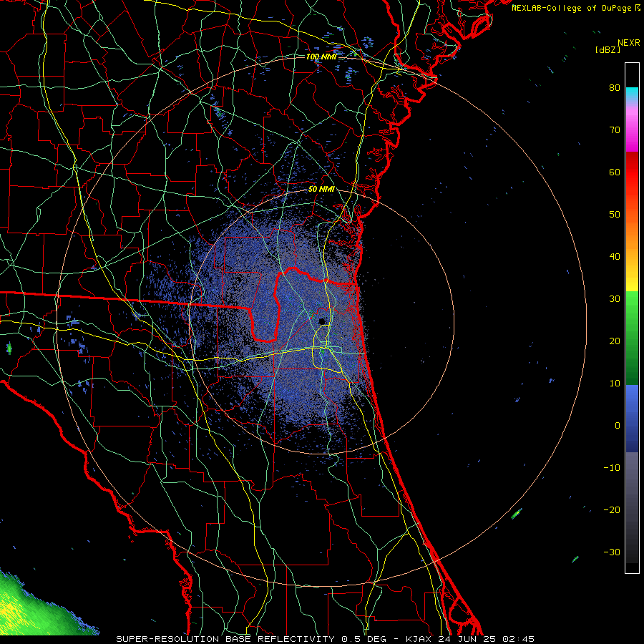The image size is (644, 644).
Task: Click the [dBZ] units label
Action: pyautogui.click(x=608, y=49)
